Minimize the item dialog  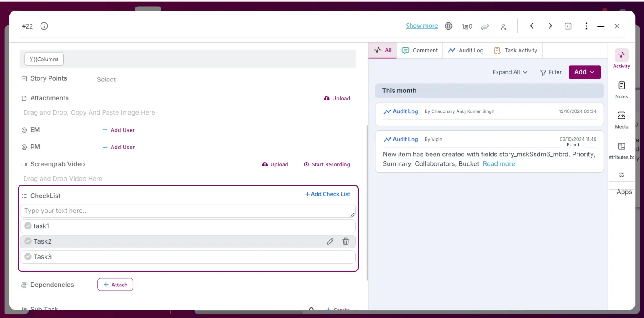click(601, 26)
